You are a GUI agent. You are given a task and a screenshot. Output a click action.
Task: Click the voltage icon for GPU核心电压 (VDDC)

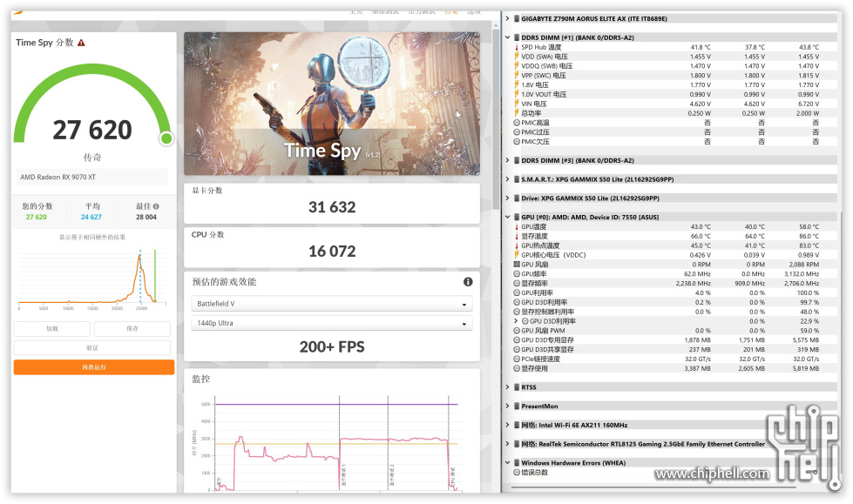click(517, 255)
